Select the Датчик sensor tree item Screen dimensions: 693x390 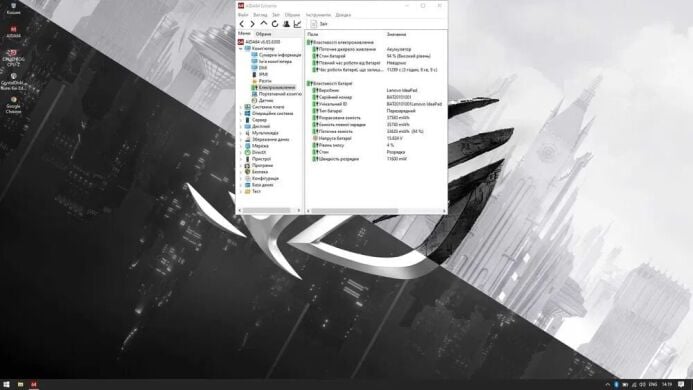263,100
